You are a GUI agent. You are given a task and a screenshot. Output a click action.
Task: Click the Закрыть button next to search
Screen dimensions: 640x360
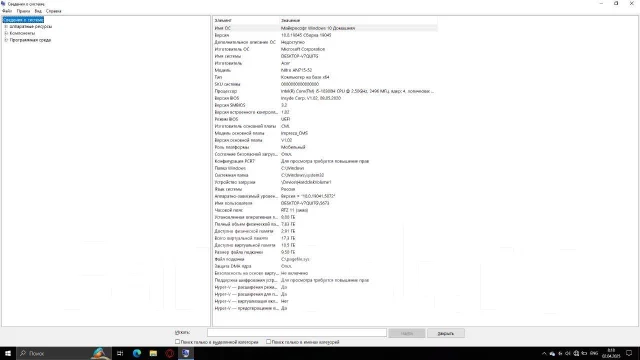(446, 333)
